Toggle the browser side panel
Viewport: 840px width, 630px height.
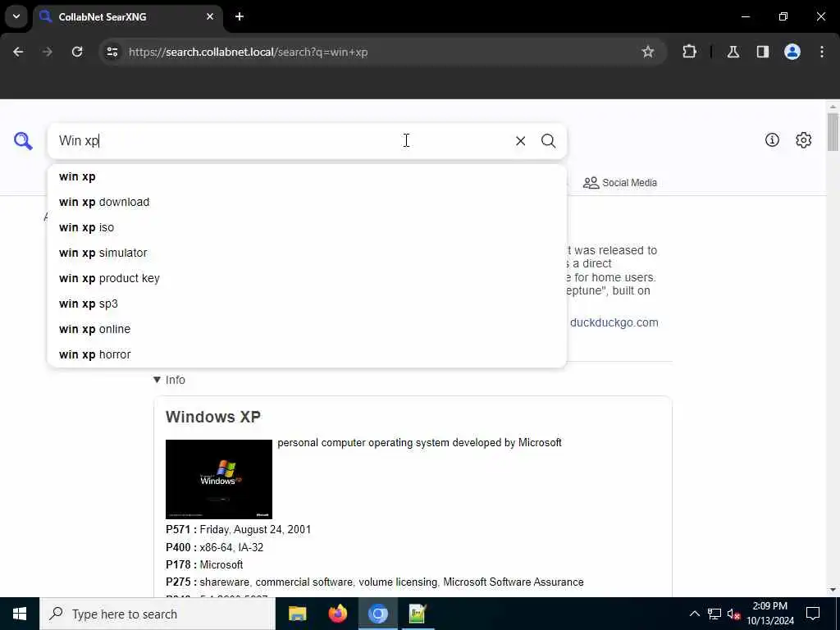(763, 52)
